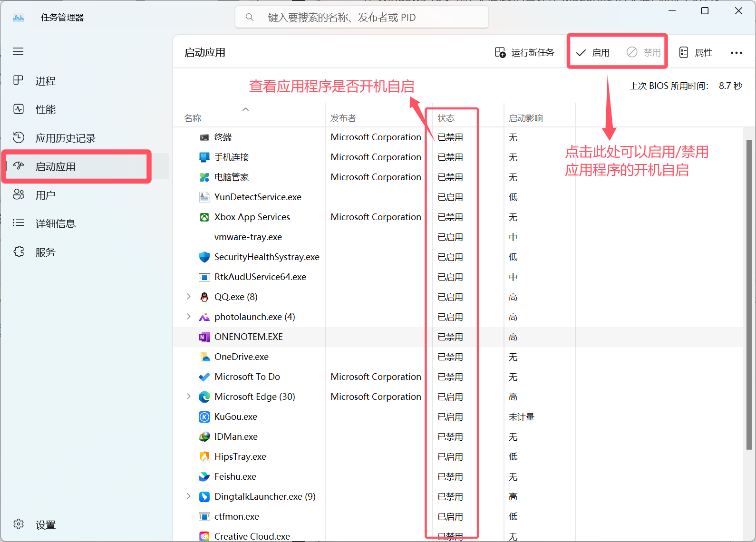
Task: Click the 启用 button
Action: pyautogui.click(x=592, y=53)
